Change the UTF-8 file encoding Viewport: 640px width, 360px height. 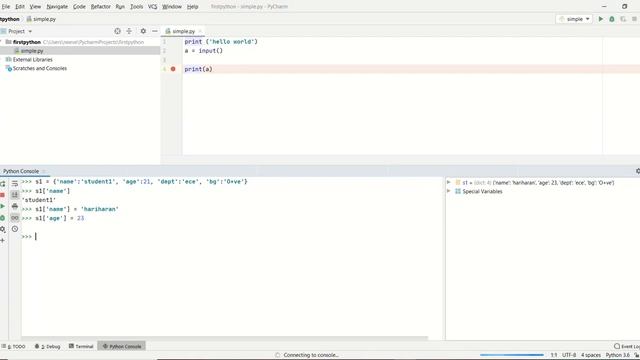[x=569, y=355]
